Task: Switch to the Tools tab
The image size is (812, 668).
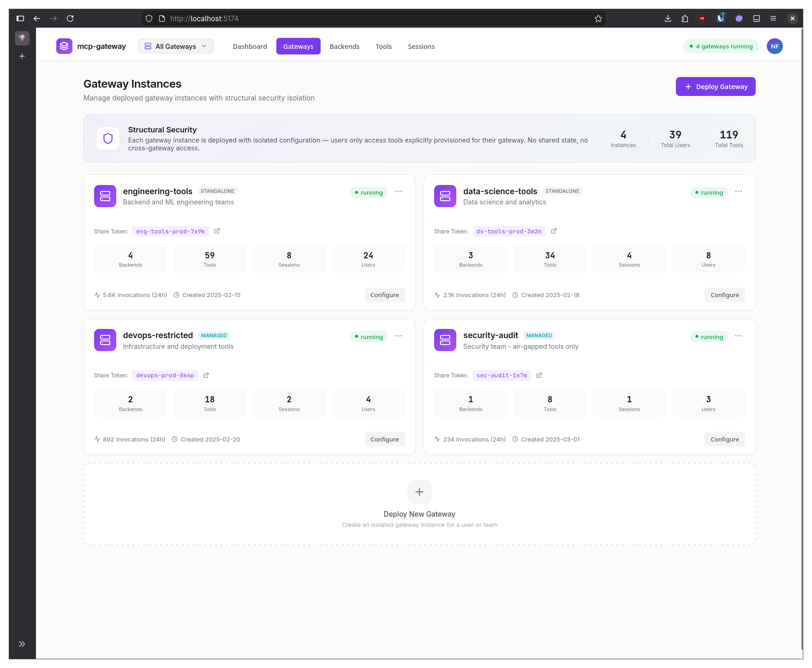Action: [x=383, y=46]
